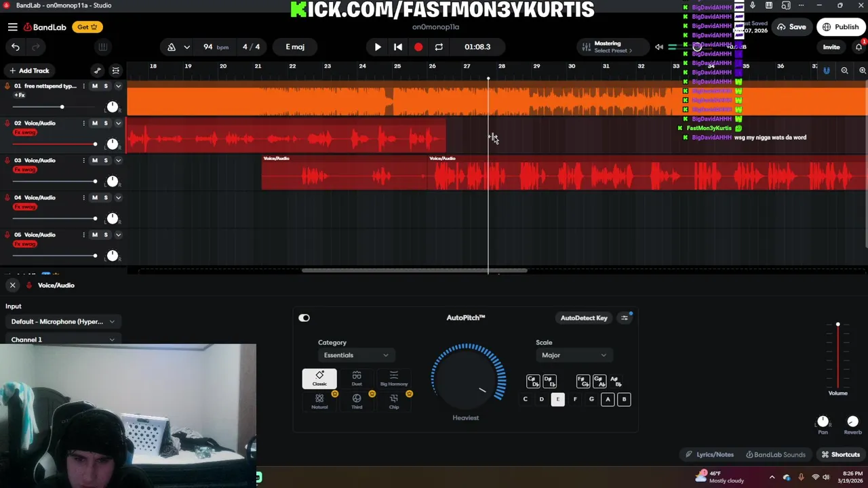The width and height of the screenshot is (868, 488).
Task: Select the Duet AutoPitch preset
Action: point(357,379)
